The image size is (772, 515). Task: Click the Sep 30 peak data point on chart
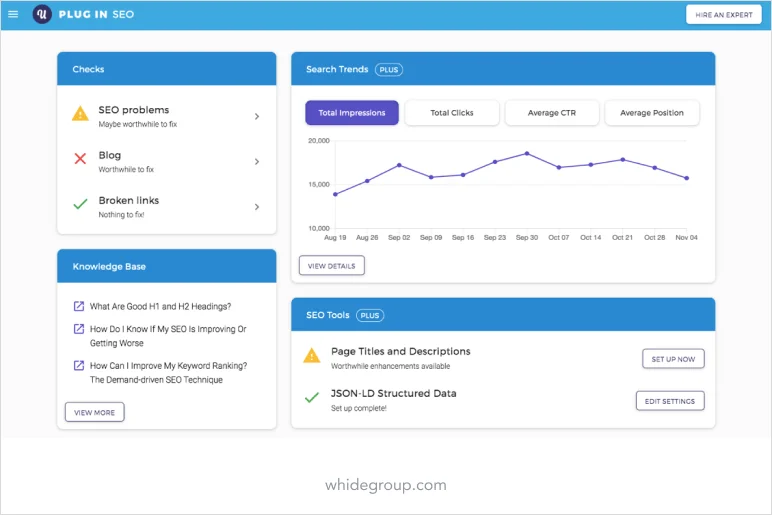tap(527, 154)
